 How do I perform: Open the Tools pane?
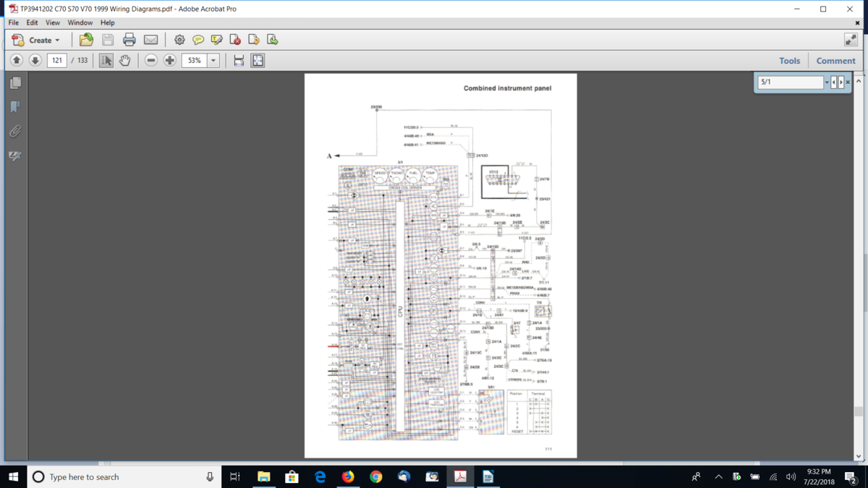point(789,61)
